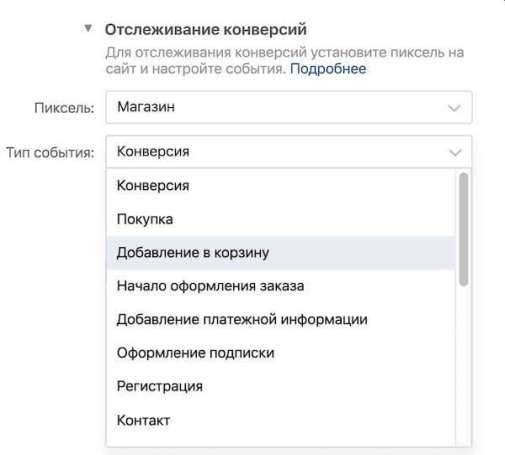Choose Добавление в корзину option
Screen dimensions: 505x455
tap(281, 253)
